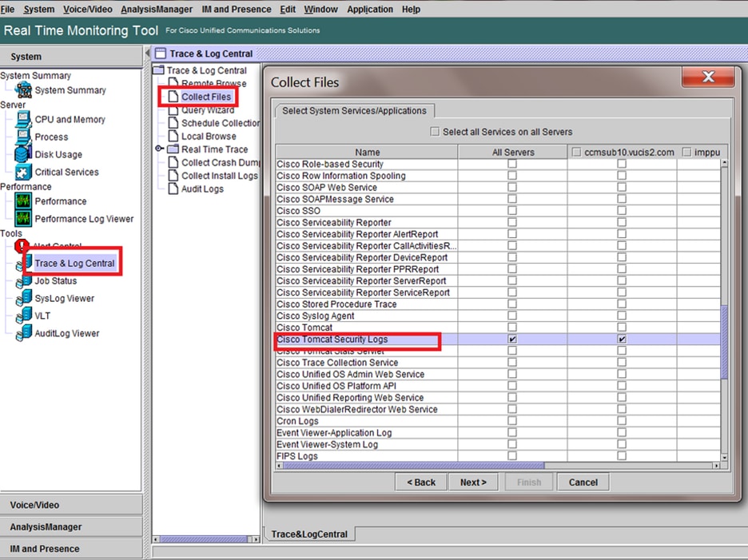Select the Cisco Trace Collection Service row

(x=498, y=363)
